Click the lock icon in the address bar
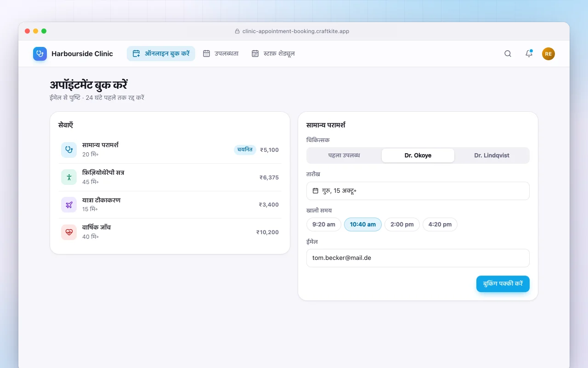Screen dimensions: 588x368 [x=237, y=31]
